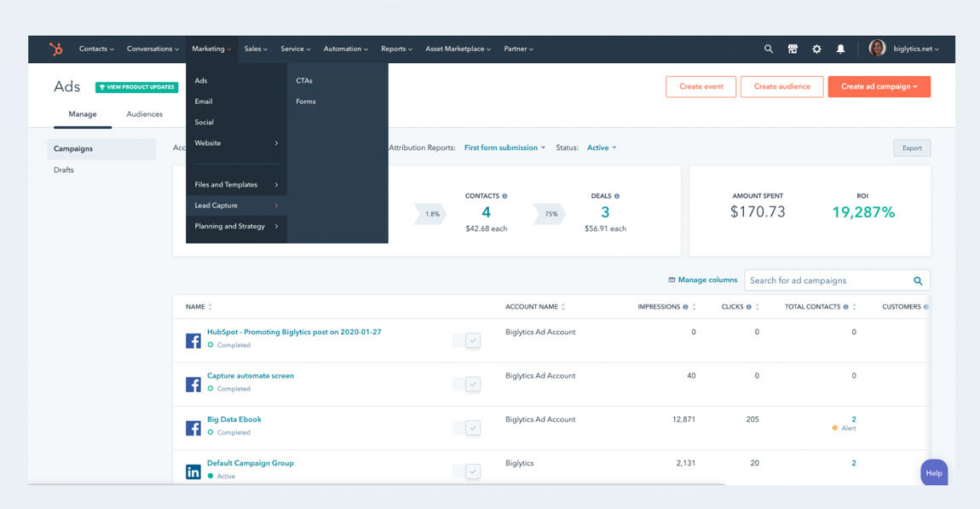Click the settings gear icon
The image size is (980, 509).
(816, 49)
